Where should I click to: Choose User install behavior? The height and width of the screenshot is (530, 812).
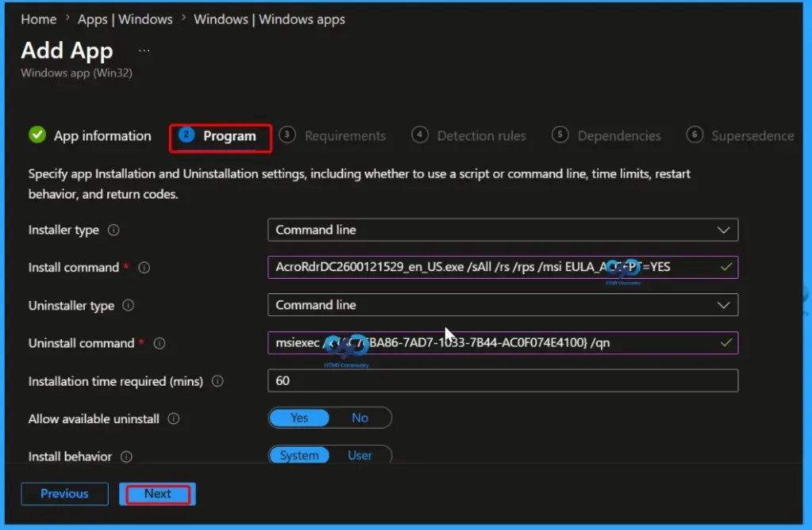pyautogui.click(x=360, y=456)
